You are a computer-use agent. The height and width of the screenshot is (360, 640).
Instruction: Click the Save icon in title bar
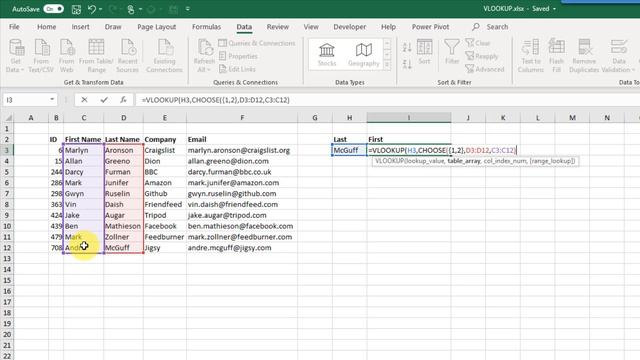(x=76, y=9)
